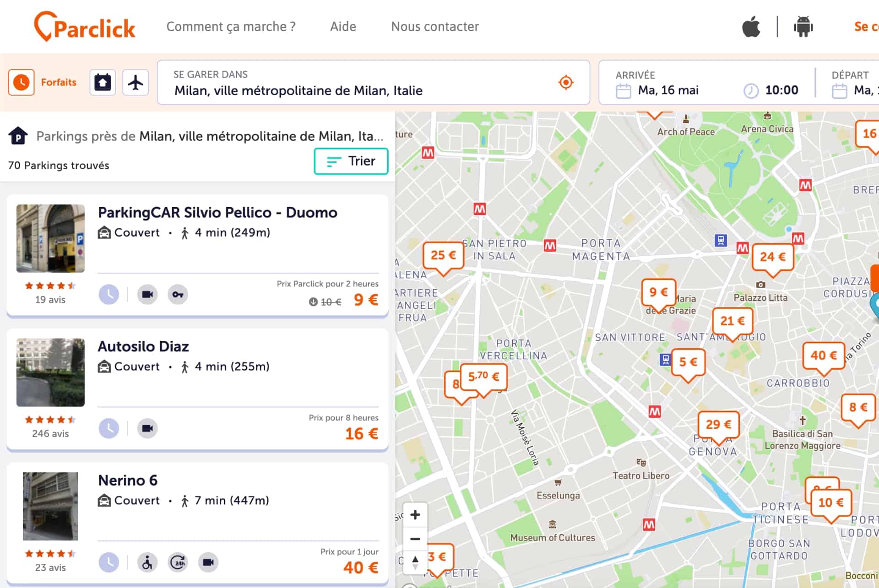Click the 40 € price on Nerino 6 card
Screen dimensions: 879x588
(361, 568)
